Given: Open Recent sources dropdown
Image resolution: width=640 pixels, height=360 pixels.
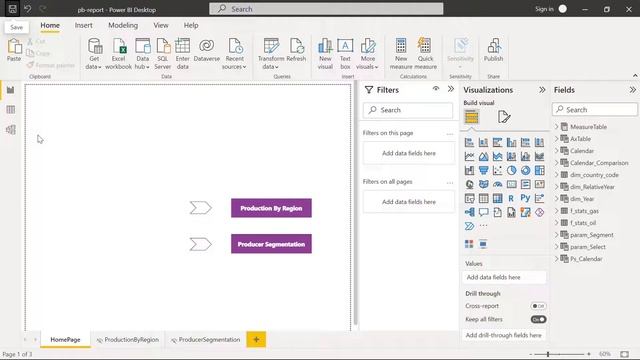Looking at the screenshot, I should 234,53.
